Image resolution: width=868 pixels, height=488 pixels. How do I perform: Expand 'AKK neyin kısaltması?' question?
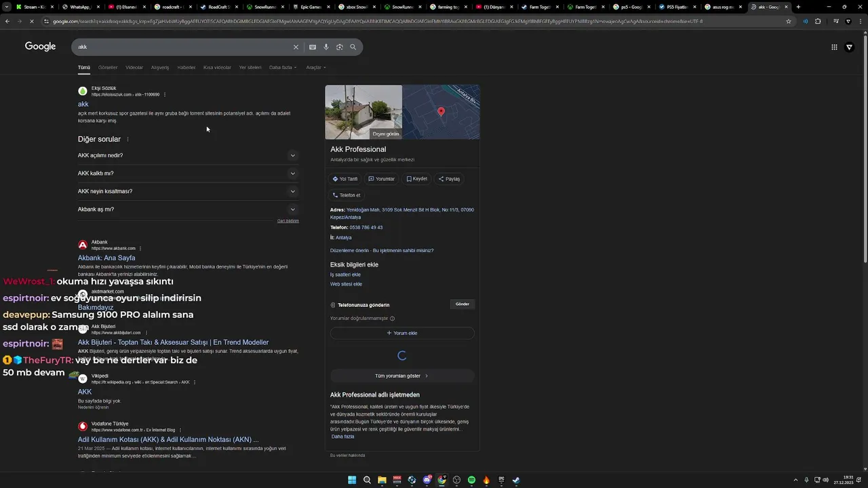tap(188, 191)
